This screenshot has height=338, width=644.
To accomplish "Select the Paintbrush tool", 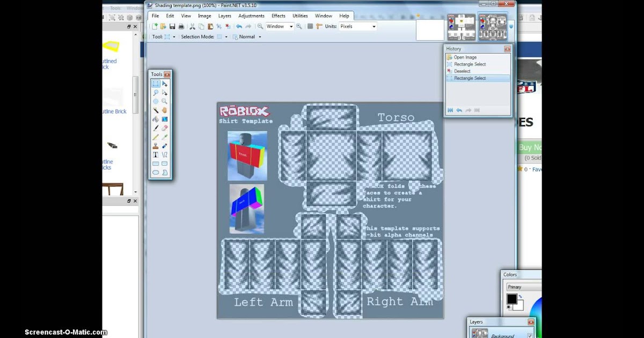I will pyautogui.click(x=156, y=128).
